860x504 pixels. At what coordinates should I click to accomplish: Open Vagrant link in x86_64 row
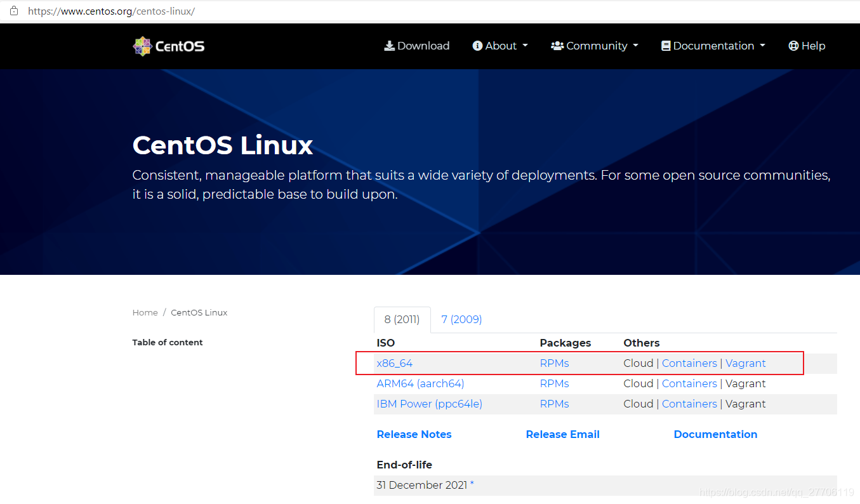746,363
